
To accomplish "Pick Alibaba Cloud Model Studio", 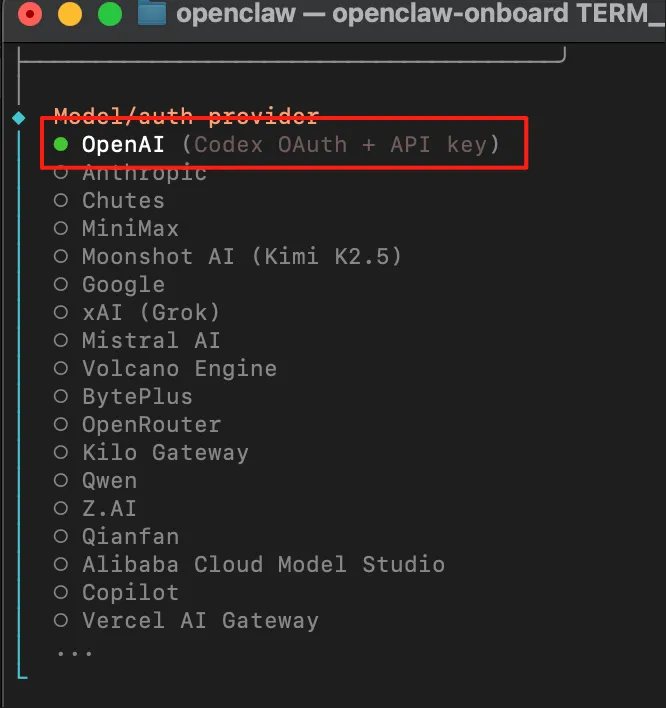I will click(61, 565).
